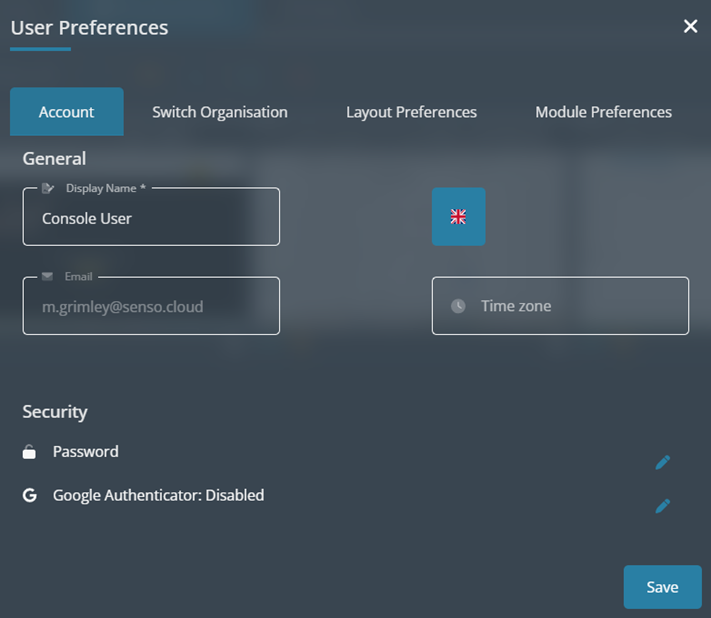Open the Layout Preferences tab
This screenshot has width=711, height=618.
click(411, 112)
